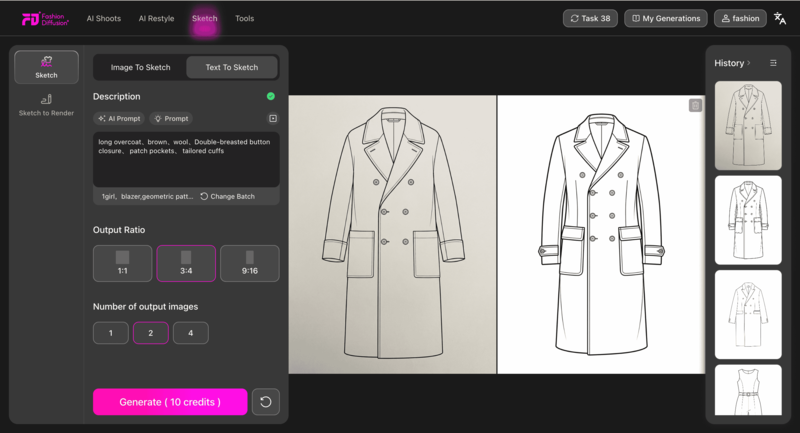This screenshot has width=800, height=433.
Task: Open the AI Shoots menu
Action: pos(104,18)
